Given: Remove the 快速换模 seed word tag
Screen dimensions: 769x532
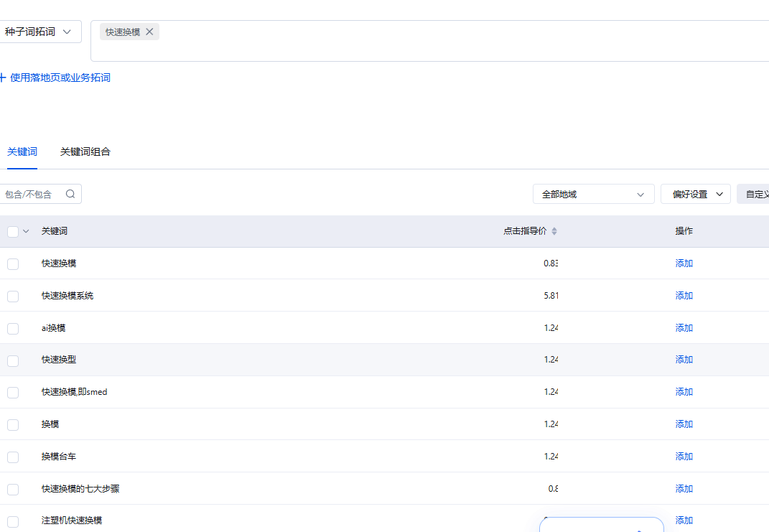Looking at the screenshot, I should (x=149, y=32).
